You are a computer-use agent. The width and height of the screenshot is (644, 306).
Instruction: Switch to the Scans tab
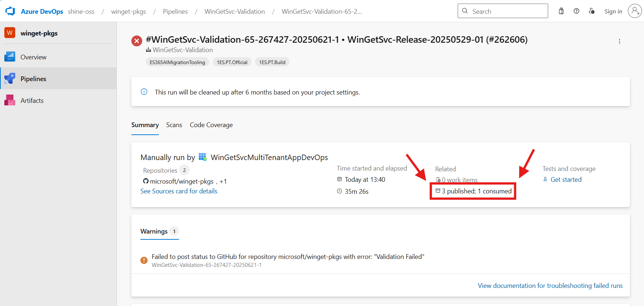click(x=174, y=125)
